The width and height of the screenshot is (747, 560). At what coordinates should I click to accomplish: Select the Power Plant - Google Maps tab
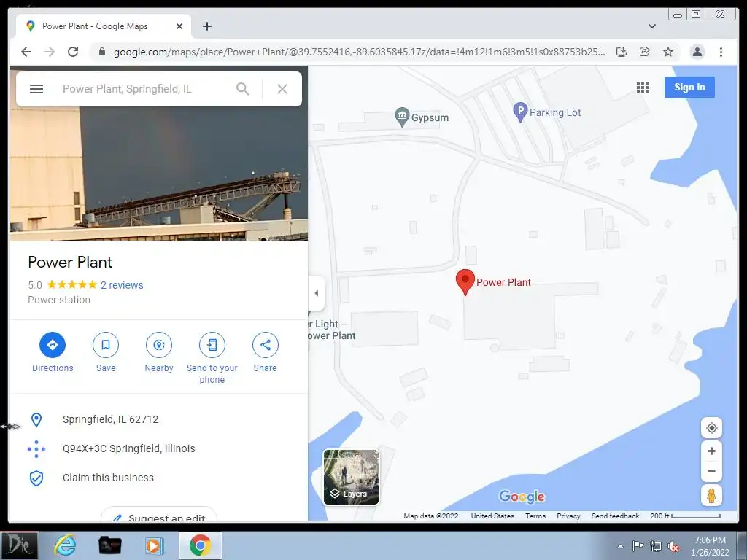coord(104,26)
